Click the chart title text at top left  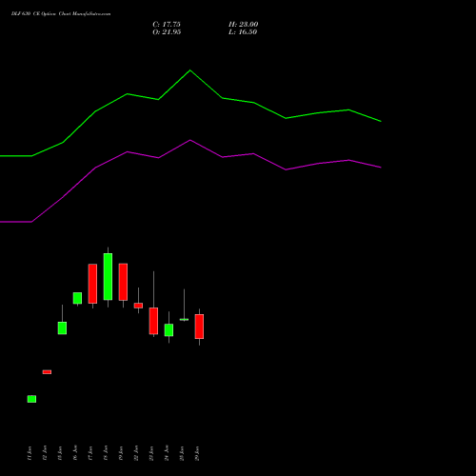coord(61,14)
